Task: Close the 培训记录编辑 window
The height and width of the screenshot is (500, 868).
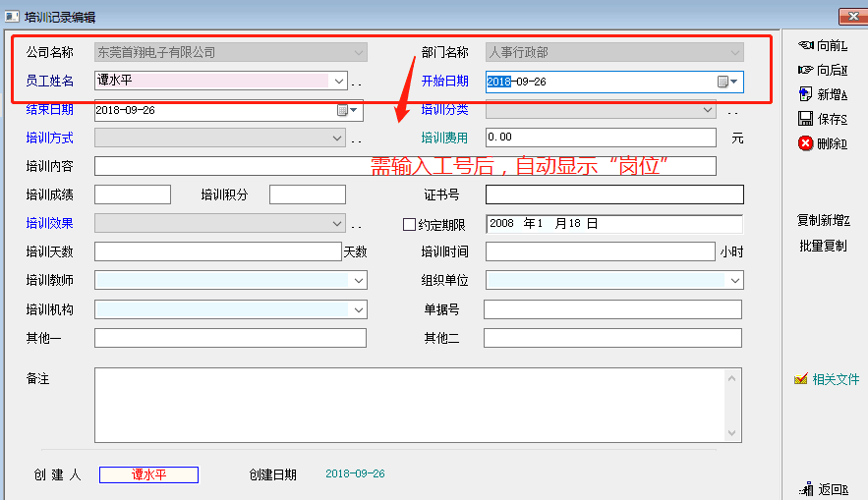Action: (x=851, y=15)
